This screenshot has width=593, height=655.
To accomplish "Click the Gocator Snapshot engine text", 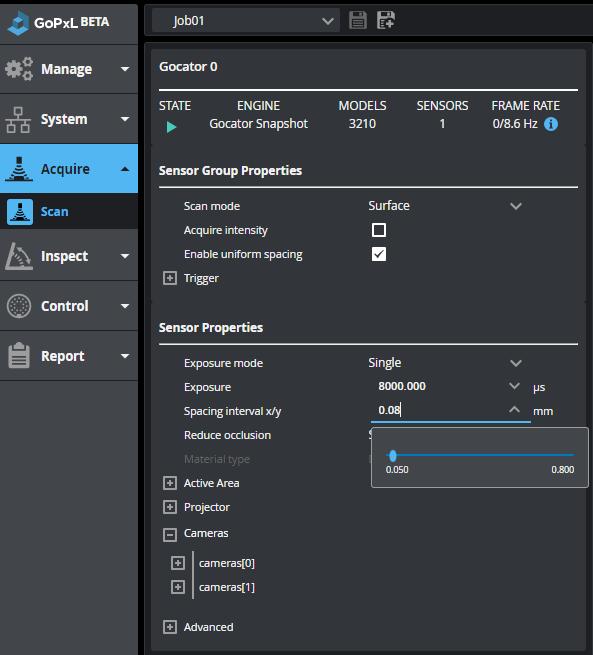I will pyautogui.click(x=258, y=124).
